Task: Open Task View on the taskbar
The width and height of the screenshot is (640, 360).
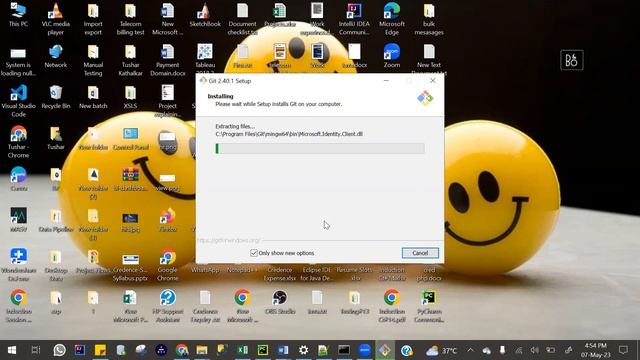Action: click(x=36, y=350)
